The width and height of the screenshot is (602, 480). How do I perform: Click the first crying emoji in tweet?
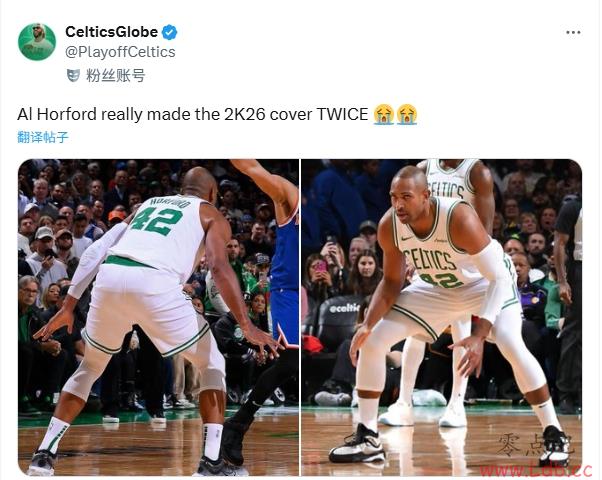click(x=384, y=114)
